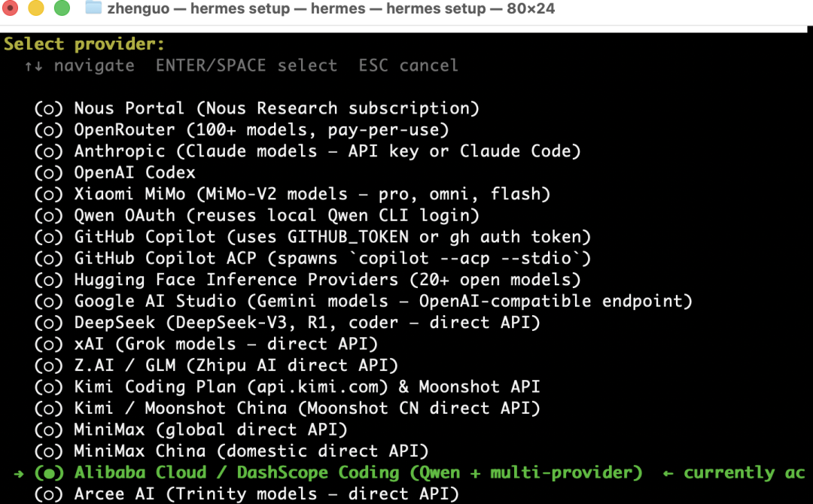Click the folder icon in the title bar
Screen dimensions: 813x504
(93, 8)
